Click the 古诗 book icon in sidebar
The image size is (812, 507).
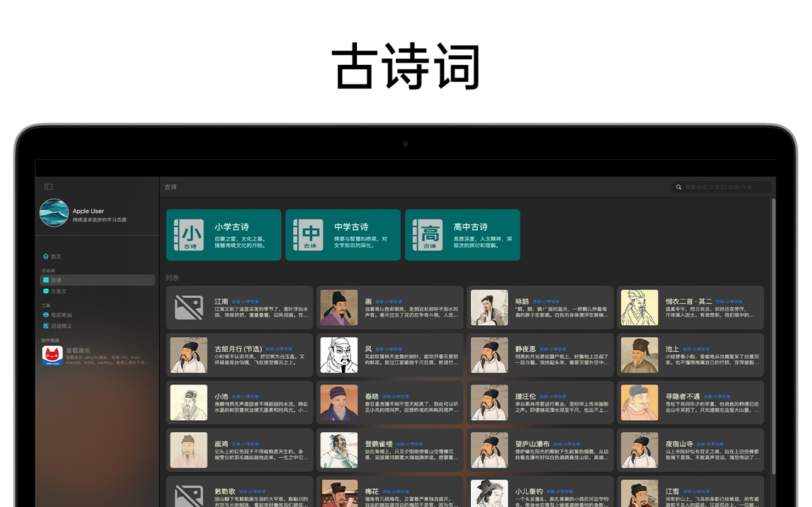46,280
